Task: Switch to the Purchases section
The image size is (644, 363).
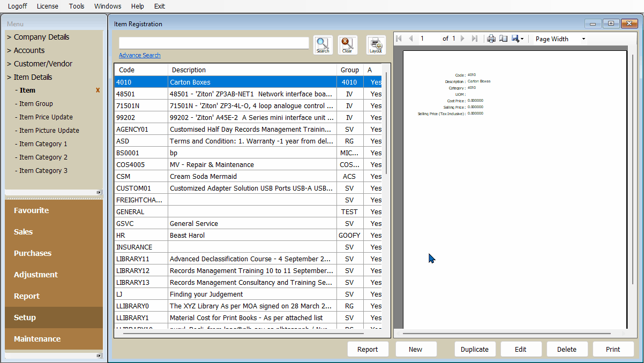Action: pos(54,253)
